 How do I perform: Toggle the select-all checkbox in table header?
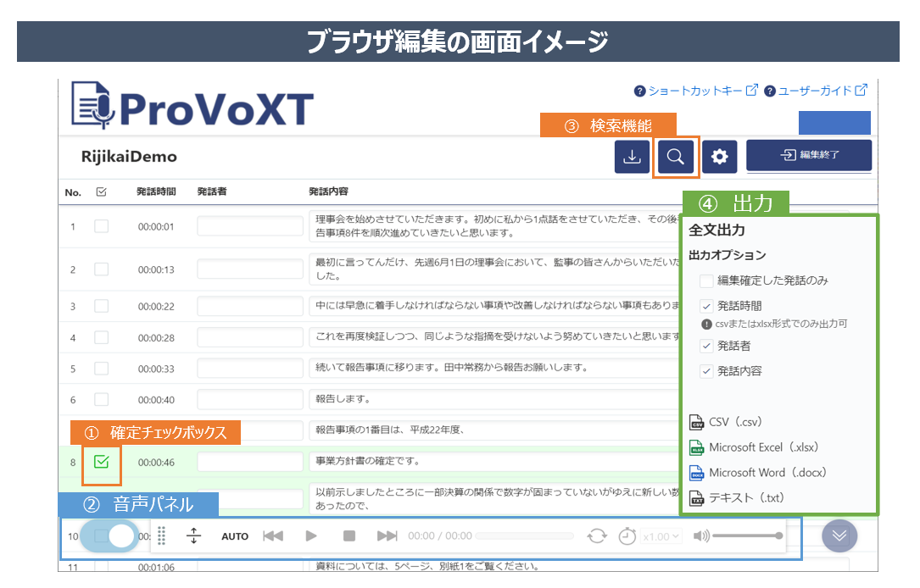point(102,191)
